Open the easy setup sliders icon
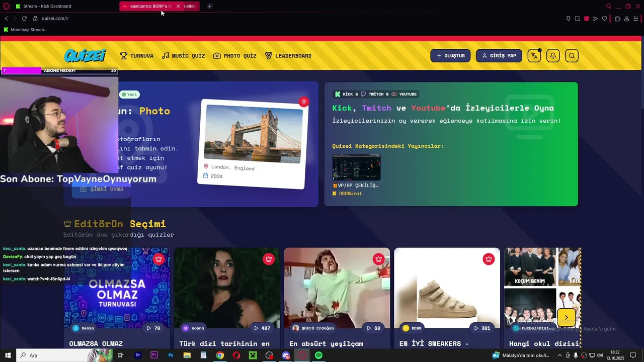644x362 pixels. click(x=636, y=19)
